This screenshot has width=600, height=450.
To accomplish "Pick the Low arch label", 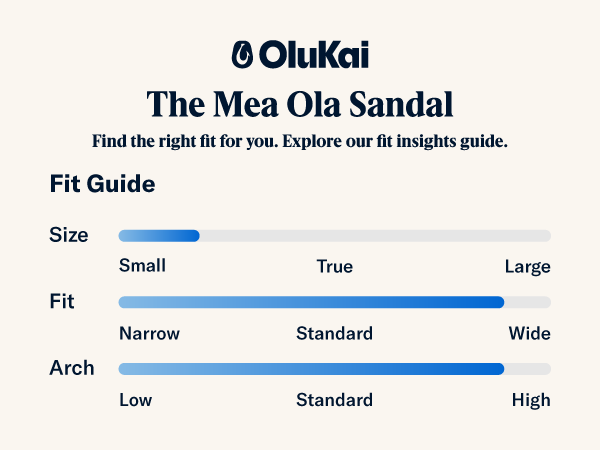I will pos(135,400).
